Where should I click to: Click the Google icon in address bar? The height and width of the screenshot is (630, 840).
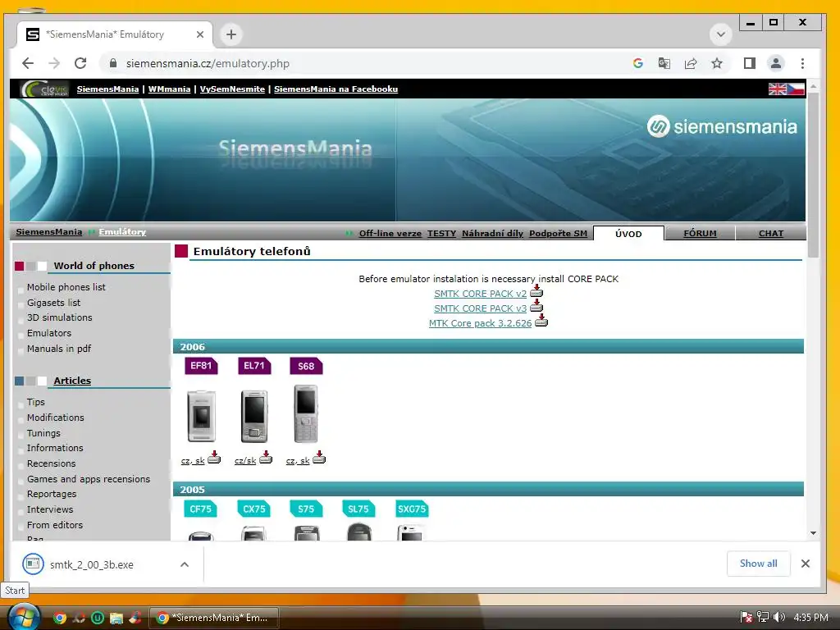pos(637,63)
